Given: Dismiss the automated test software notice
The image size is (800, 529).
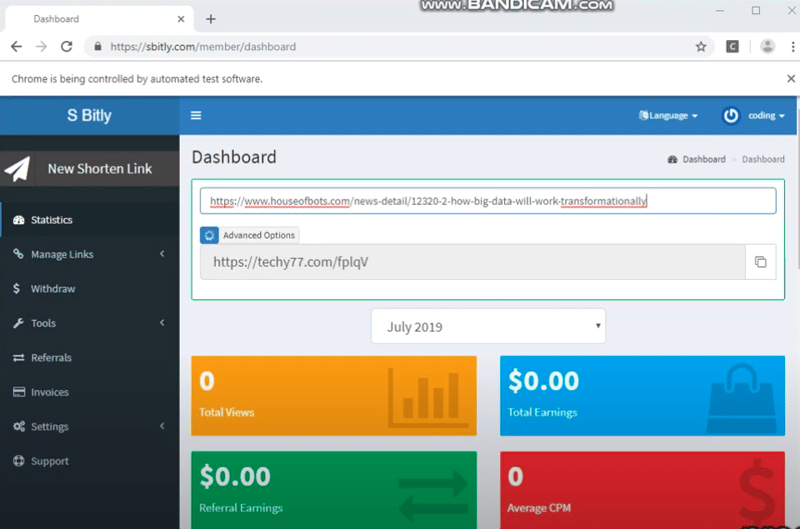Looking at the screenshot, I should pyautogui.click(x=791, y=79).
